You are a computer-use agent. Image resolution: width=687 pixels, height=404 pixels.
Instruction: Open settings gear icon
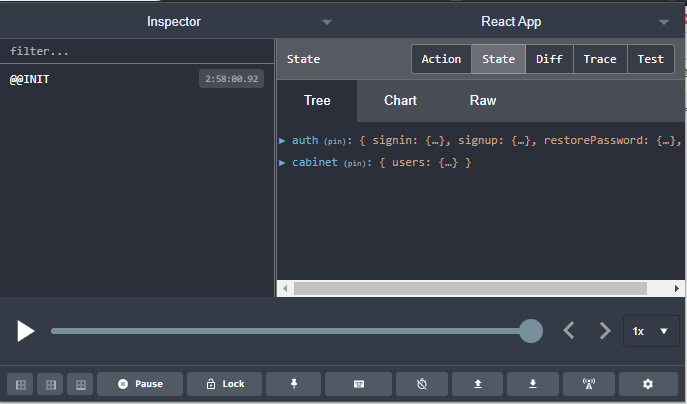click(x=648, y=384)
